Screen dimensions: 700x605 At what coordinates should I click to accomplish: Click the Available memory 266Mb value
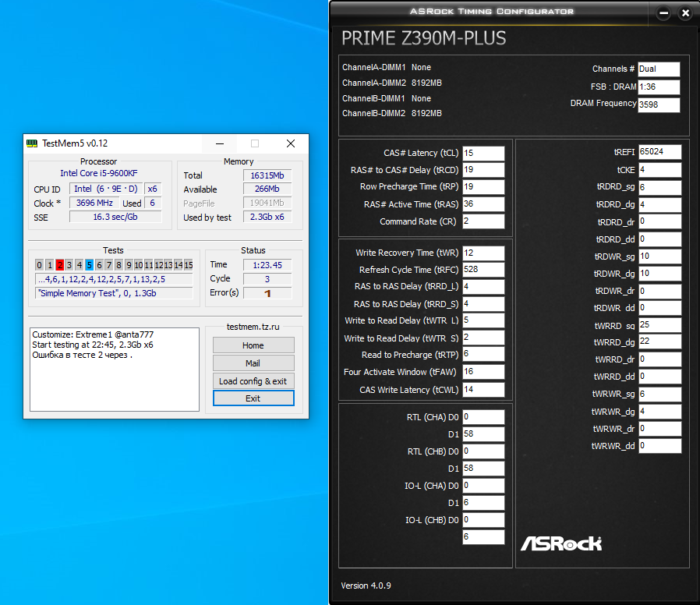(267, 189)
